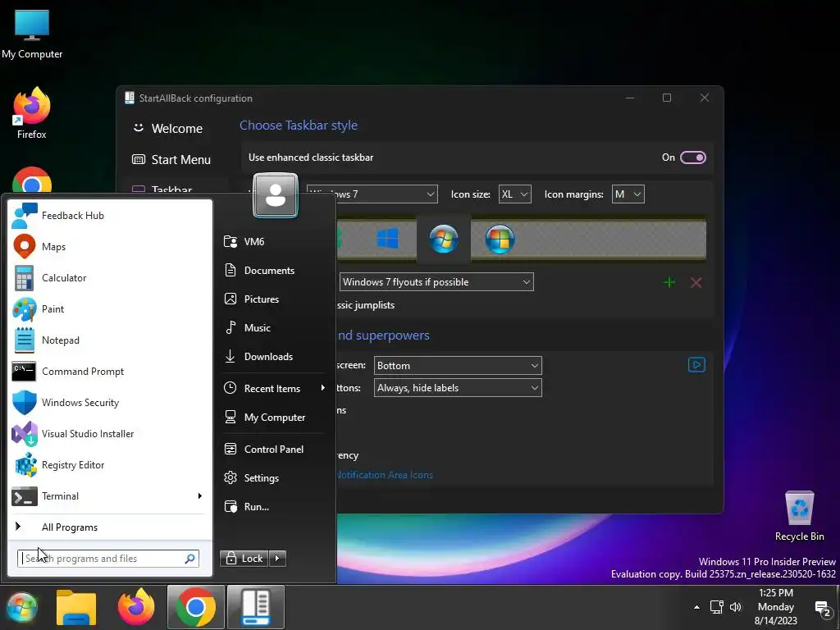This screenshot has height=630, width=840.
Task: Select the Windows 7 orb start button
Action: click(x=444, y=239)
